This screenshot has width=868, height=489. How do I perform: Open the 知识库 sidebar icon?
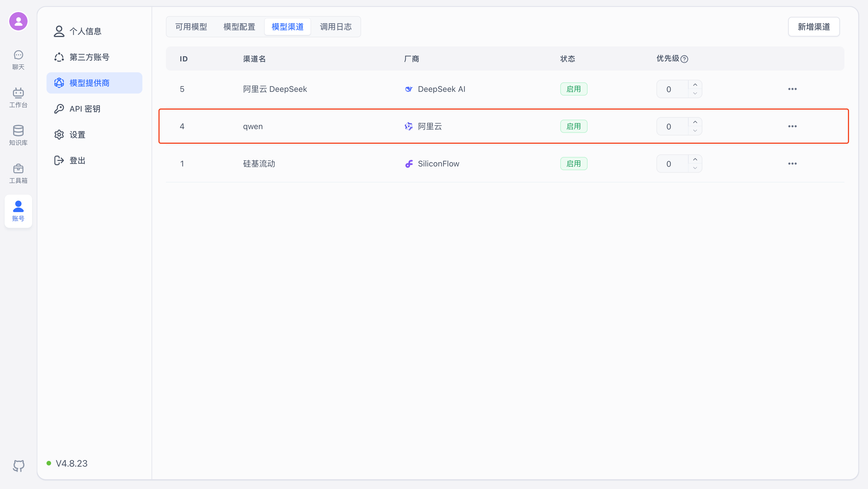pyautogui.click(x=18, y=135)
